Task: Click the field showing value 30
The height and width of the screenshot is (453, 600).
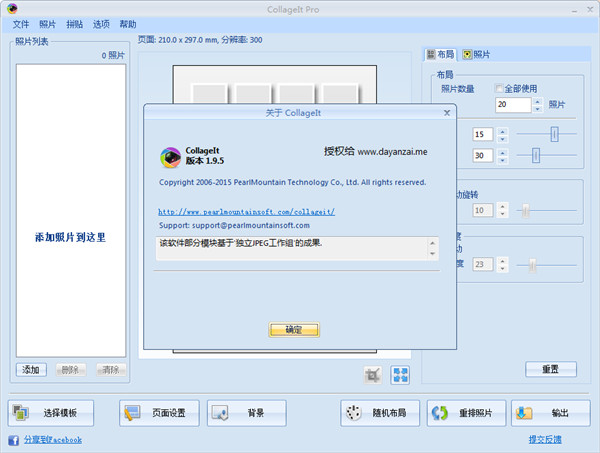Action: tap(483, 155)
